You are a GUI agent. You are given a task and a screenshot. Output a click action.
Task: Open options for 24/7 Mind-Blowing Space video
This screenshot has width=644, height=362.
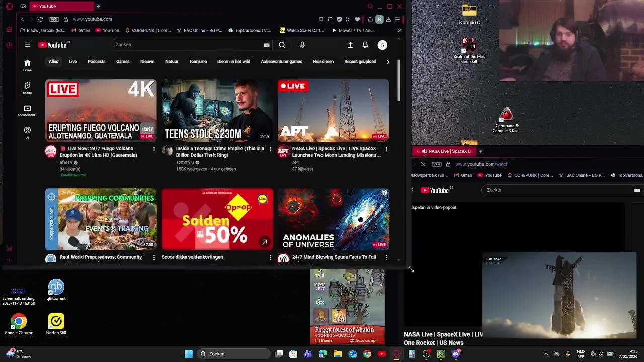coord(386,257)
